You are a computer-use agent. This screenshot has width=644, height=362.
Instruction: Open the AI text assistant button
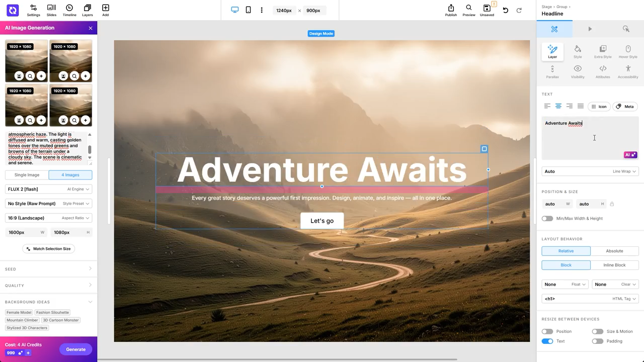pos(630,155)
